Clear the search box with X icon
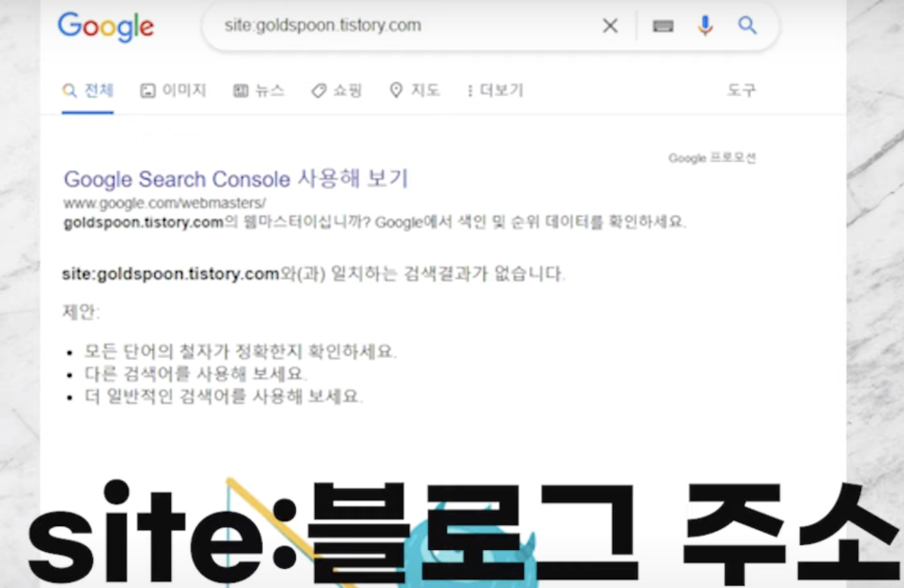 610,26
